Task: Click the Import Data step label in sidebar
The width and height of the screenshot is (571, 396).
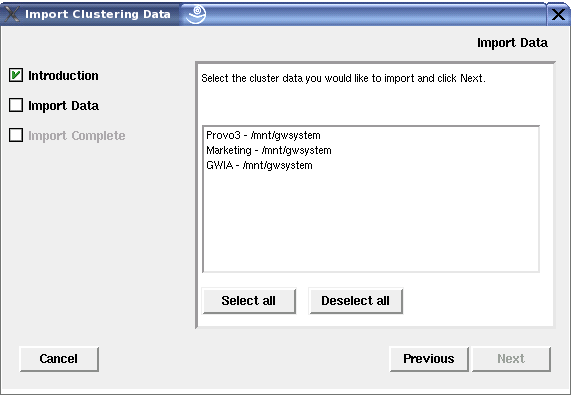Action: (x=64, y=106)
